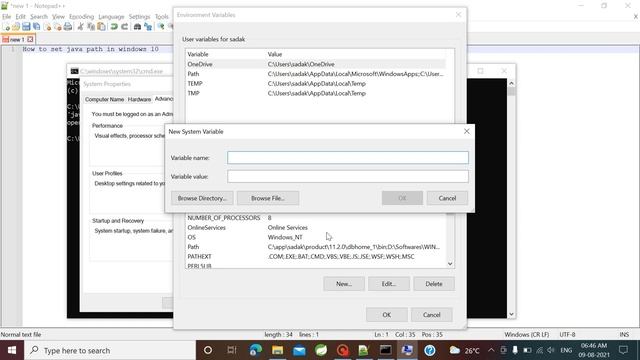
Task: Click the cmd window scroll-down arrow
Action: coord(511,314)
